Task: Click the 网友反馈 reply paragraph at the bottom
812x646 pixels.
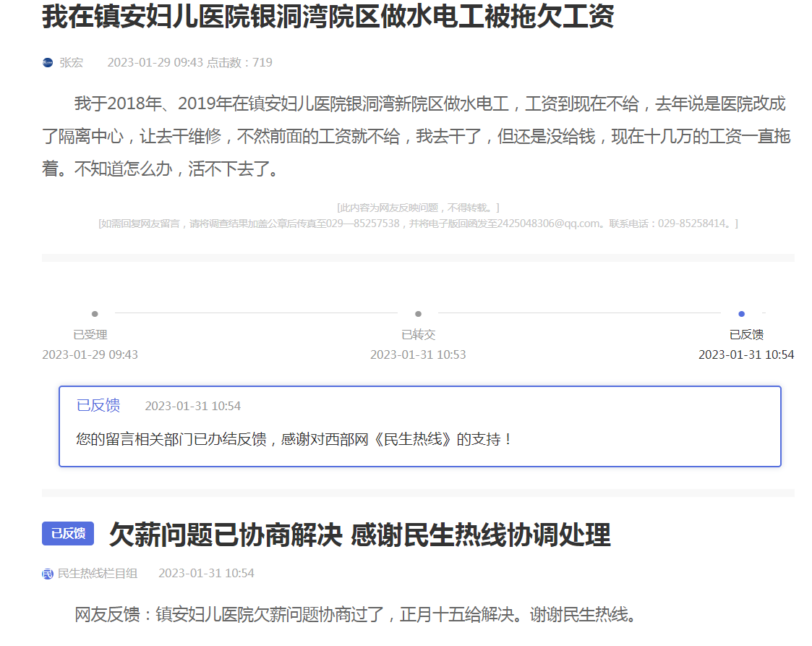Action: pos(355,616)
